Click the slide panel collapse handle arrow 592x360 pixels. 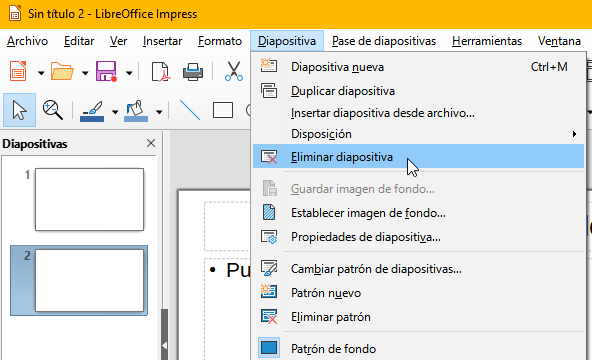(x=164, y=345)
